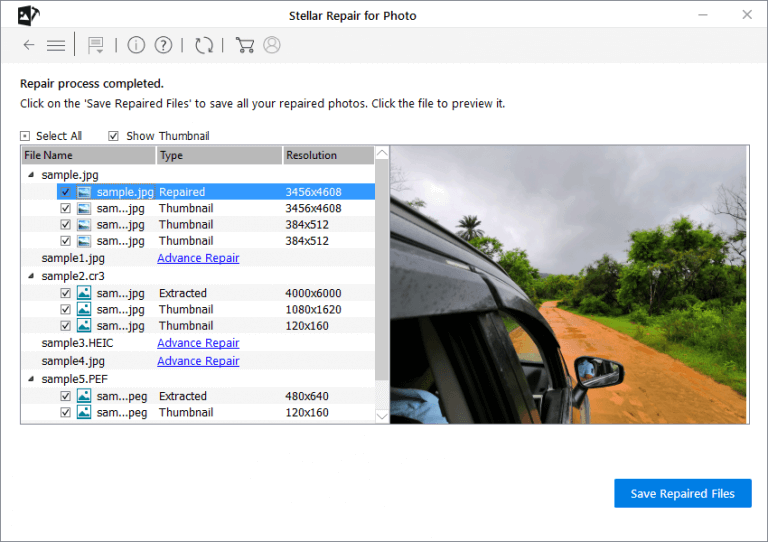Sort by the Resolution column header
This screenshot has height=542, width=768.
(327, 155)
